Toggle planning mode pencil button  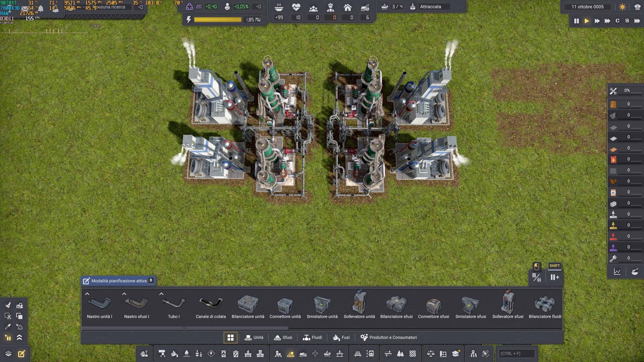pos(21,354)
